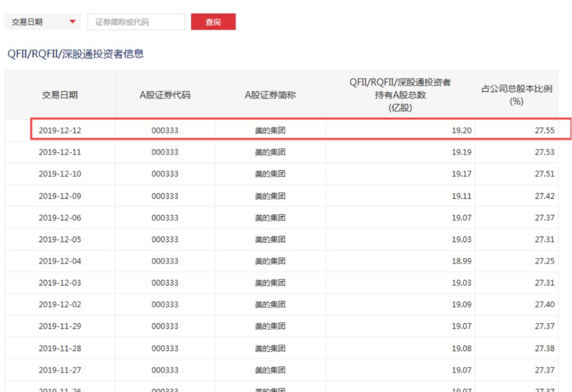Click the 2019-12-11 date cell
The width and height of the screenshot is (572, 392).
click(60, 152)
